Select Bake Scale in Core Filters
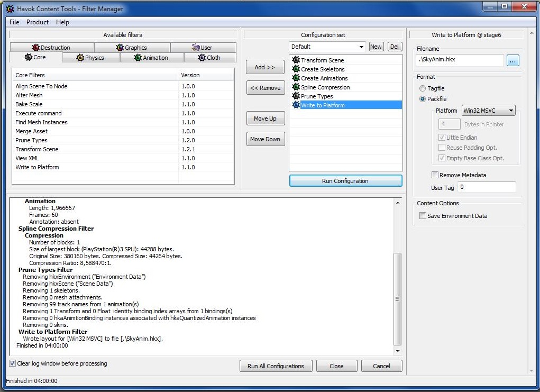The image size is (540, 392). (123, 104)
